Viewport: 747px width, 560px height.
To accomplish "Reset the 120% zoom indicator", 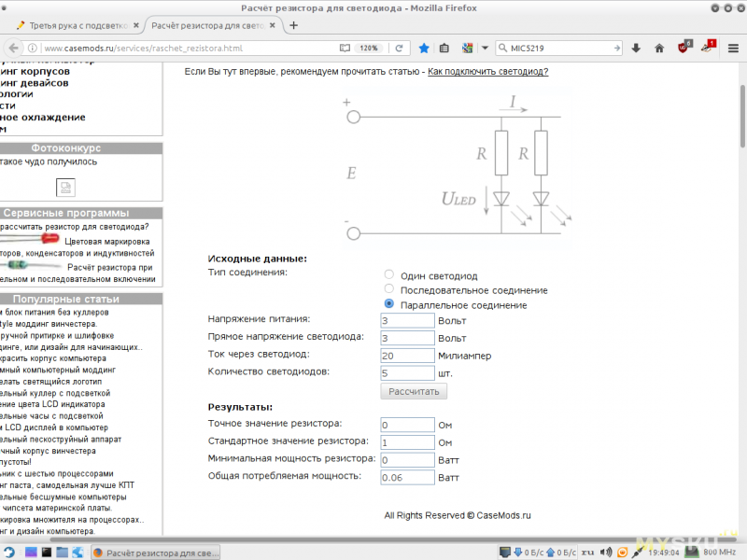I will [369, 49].
